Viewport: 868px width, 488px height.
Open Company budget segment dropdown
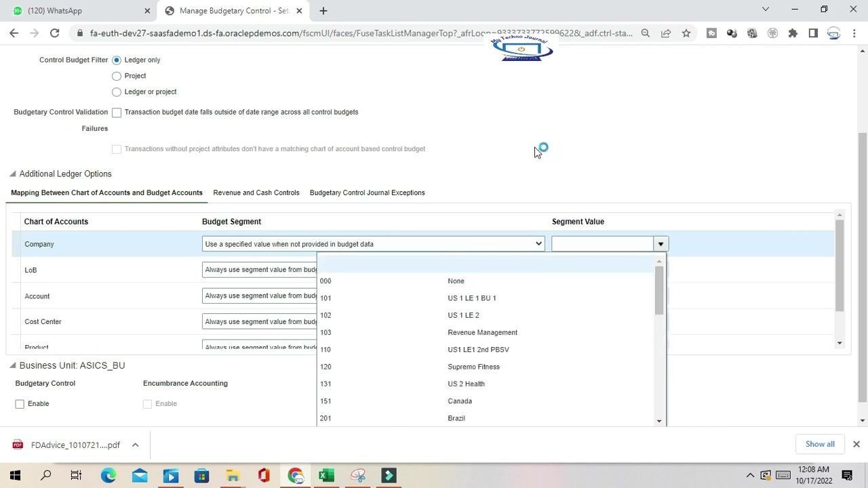click(x=373, y=244)
